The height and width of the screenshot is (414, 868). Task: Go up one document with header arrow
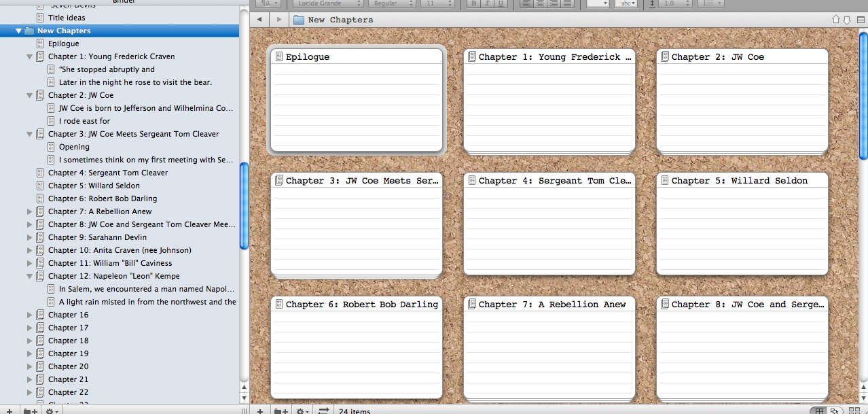[x=836, y=20]
